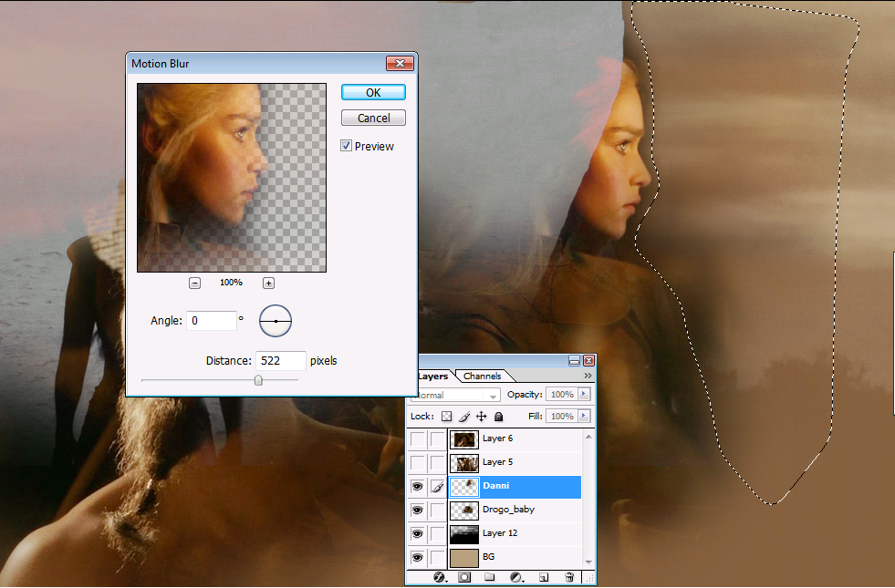Hide the BG layer visibility eye
The height and width of the screenshot is (588, 895).
[418, 557]
